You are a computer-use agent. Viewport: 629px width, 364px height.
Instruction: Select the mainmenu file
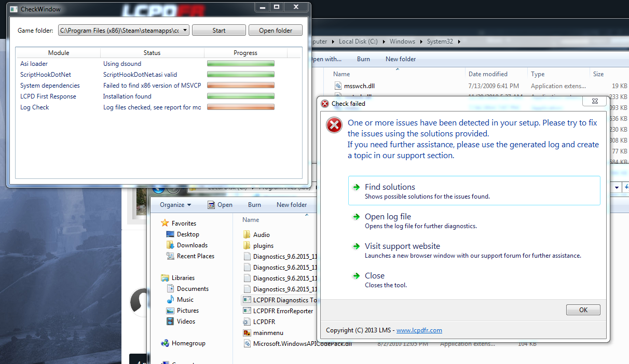(x=263, y=333)
